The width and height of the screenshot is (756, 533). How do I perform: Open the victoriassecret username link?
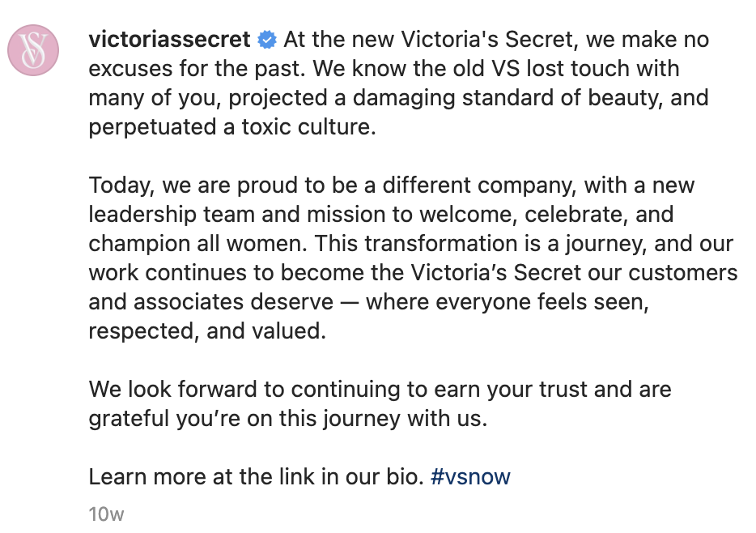170,39
